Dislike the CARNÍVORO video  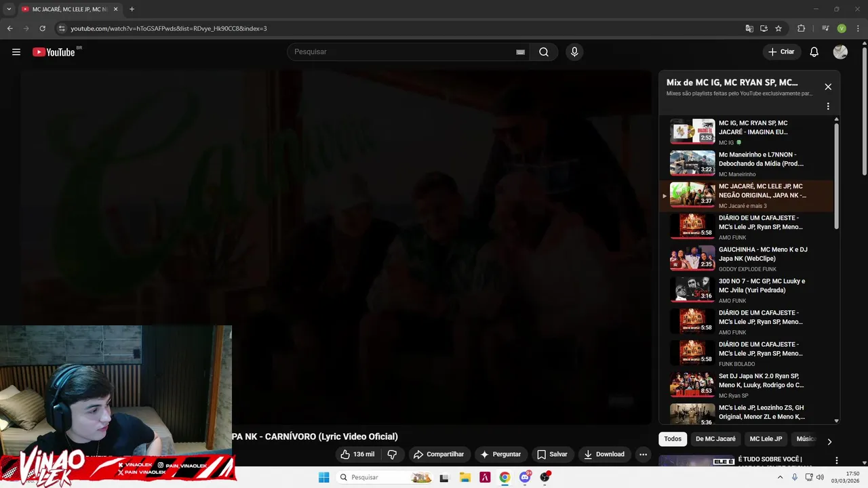392,454
